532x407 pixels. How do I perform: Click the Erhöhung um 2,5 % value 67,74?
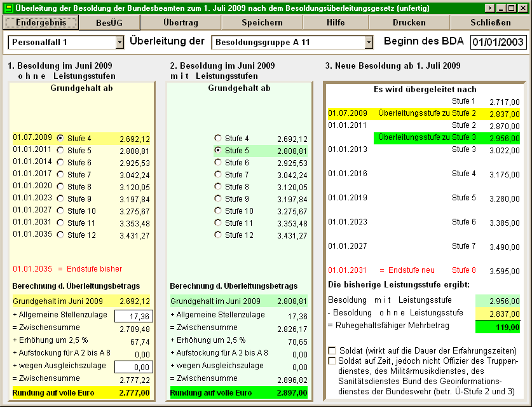140,342
